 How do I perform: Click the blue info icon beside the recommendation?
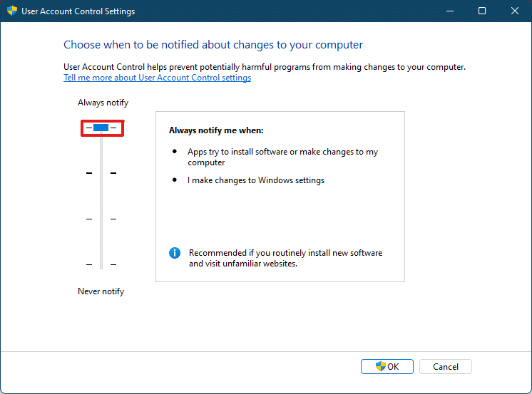pos(175,253)
